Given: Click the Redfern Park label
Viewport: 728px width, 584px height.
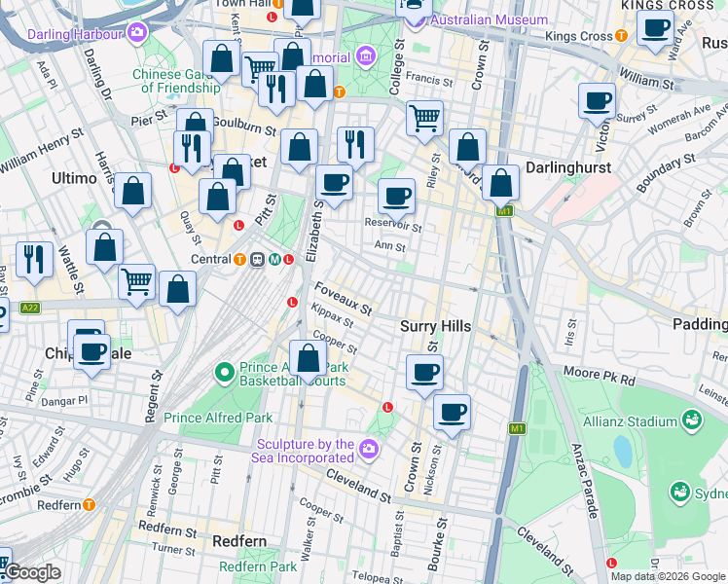Looking at the screenshot, I should [258, 566].
